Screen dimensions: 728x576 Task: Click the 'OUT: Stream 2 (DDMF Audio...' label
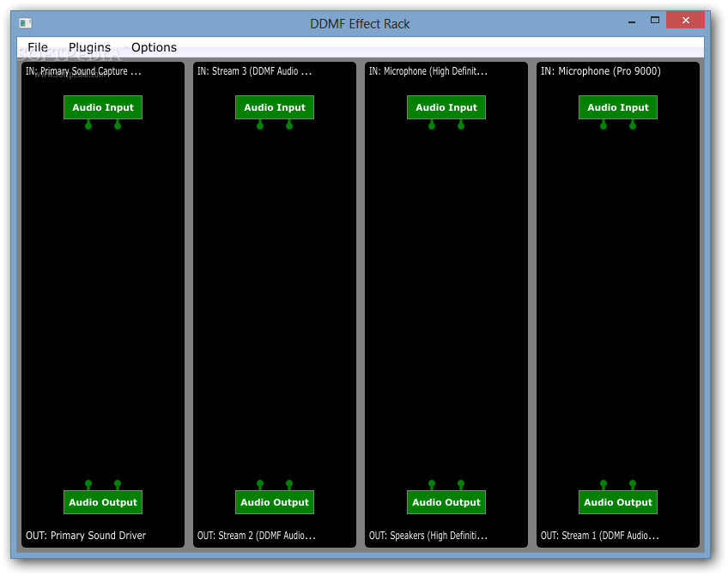click(257, 536)
